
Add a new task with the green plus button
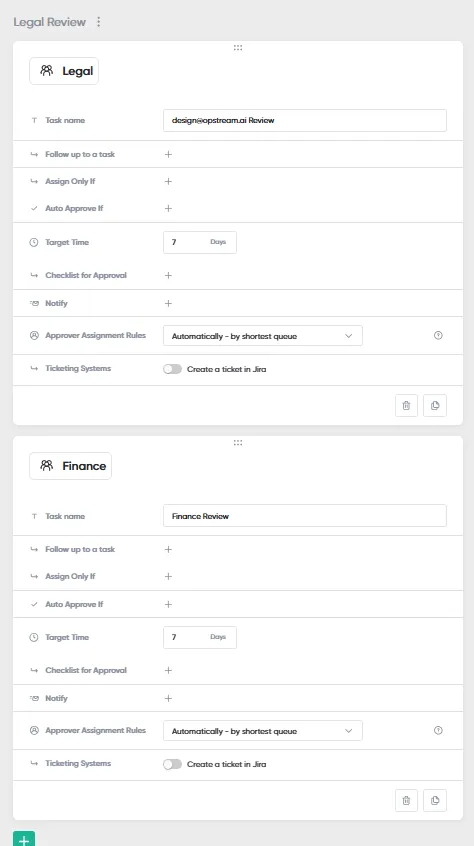click(x=24, y=839)
